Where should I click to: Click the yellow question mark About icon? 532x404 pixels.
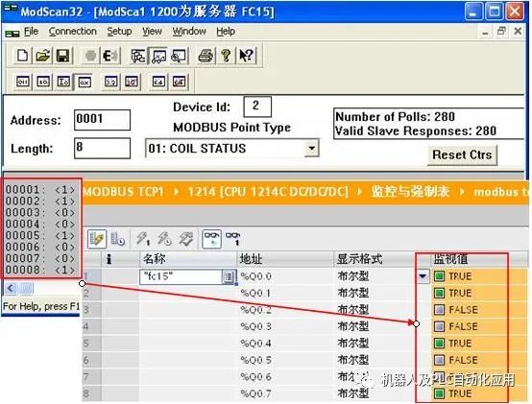(226, 56)
